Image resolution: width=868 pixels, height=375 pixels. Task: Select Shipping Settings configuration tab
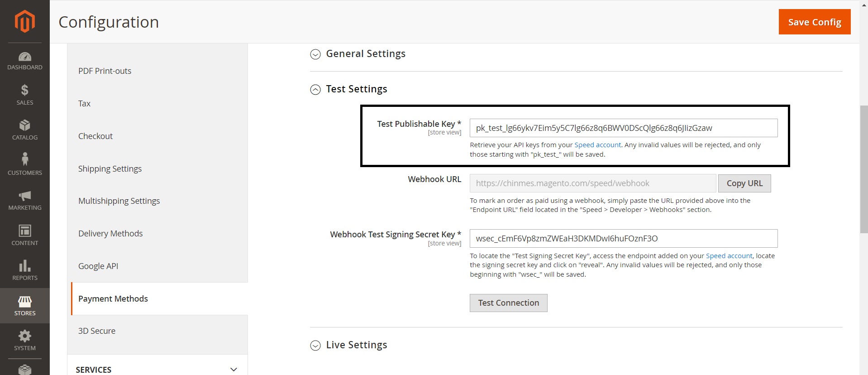(110, 169)
